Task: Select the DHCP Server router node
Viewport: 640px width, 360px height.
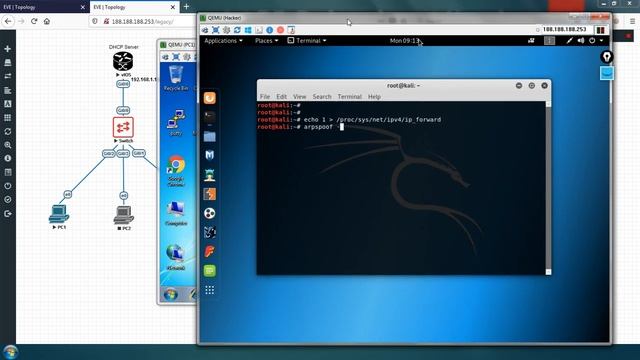Action: click(x=123, y=62)
